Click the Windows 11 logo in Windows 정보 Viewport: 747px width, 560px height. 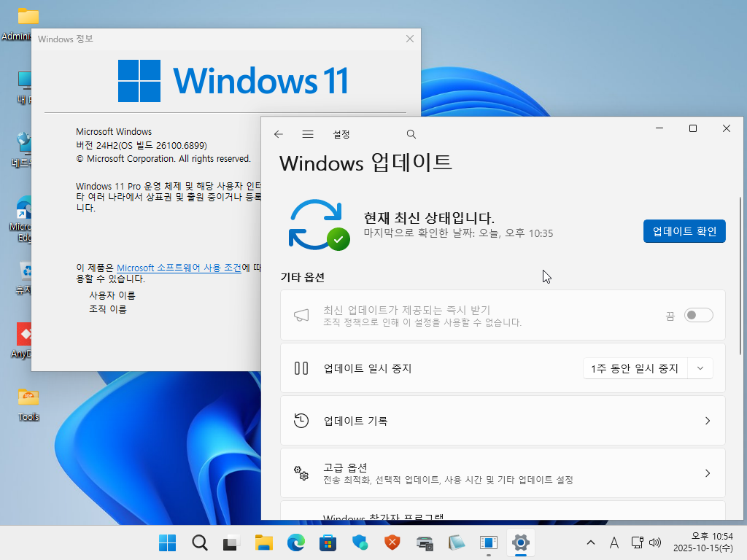tap(233, 80)
